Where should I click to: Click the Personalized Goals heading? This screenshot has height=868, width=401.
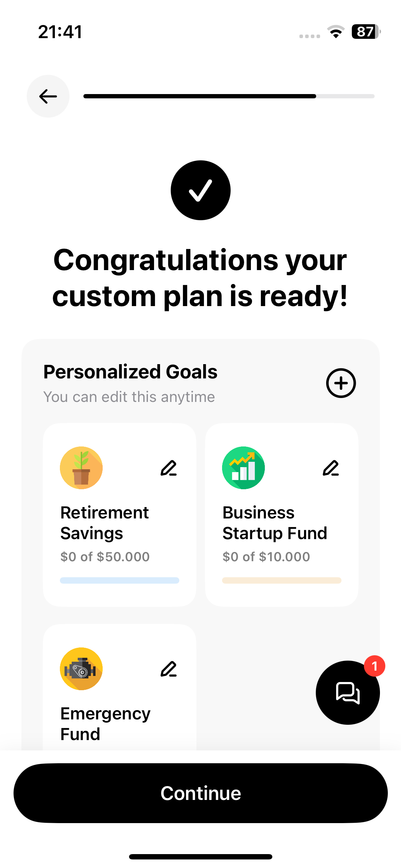pyautogui.click(x=130, y=371)
